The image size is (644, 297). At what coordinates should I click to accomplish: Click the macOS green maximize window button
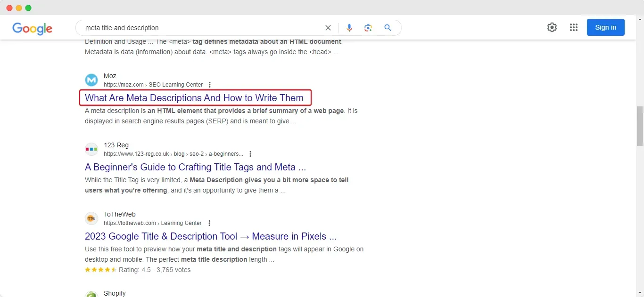tap(28, 8)
